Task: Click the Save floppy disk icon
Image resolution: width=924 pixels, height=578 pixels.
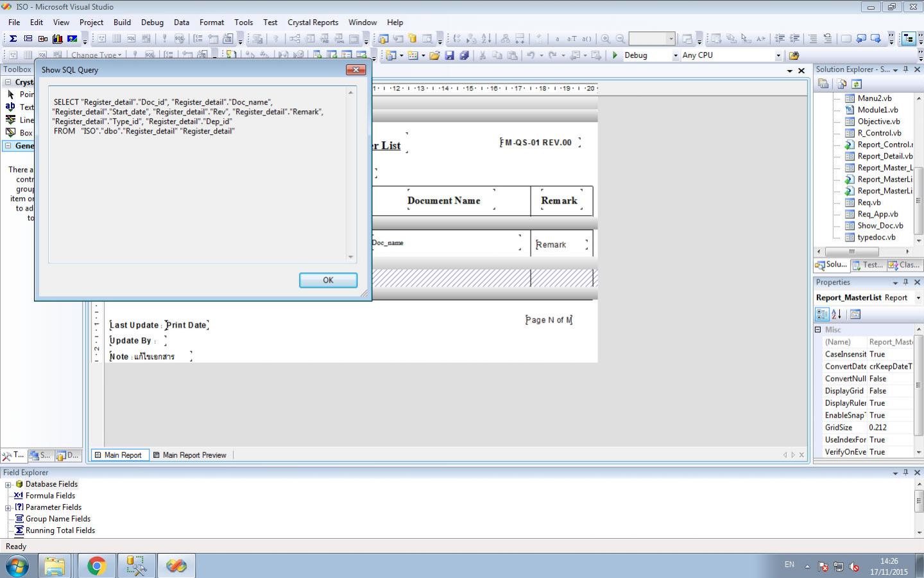Action: 449,55
